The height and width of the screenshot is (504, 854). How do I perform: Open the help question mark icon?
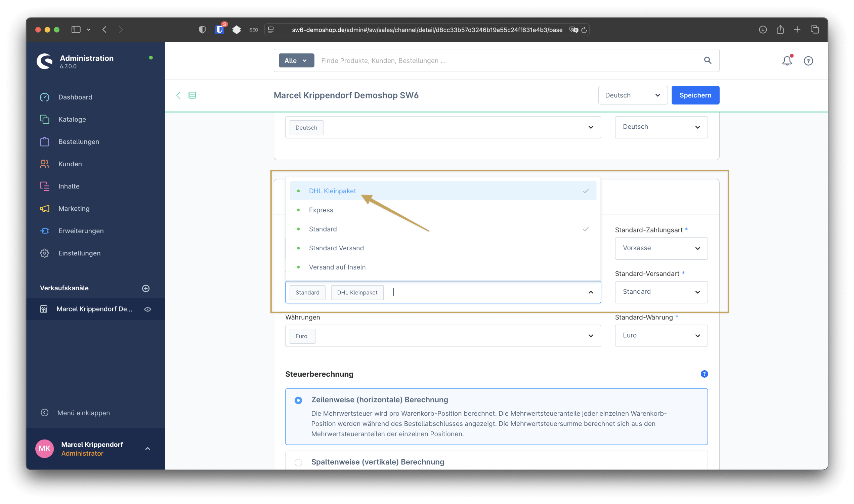808,61
